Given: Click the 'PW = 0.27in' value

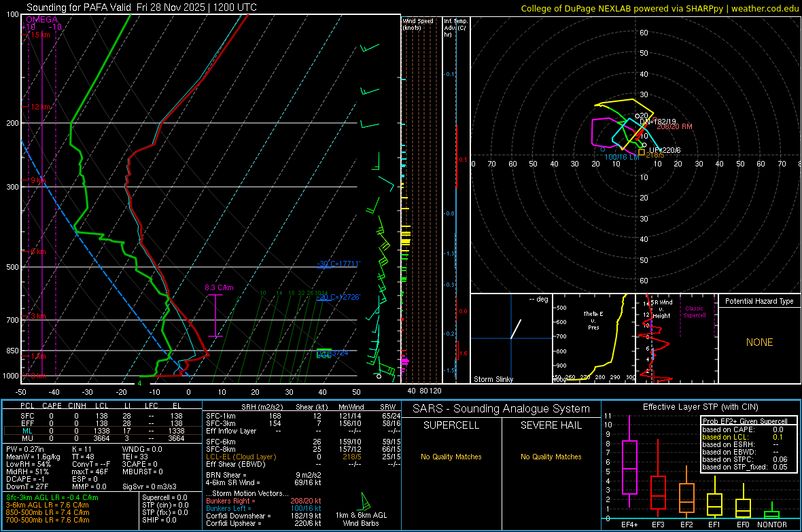Looking at the screenshot, I should click(x=26, y=449).
